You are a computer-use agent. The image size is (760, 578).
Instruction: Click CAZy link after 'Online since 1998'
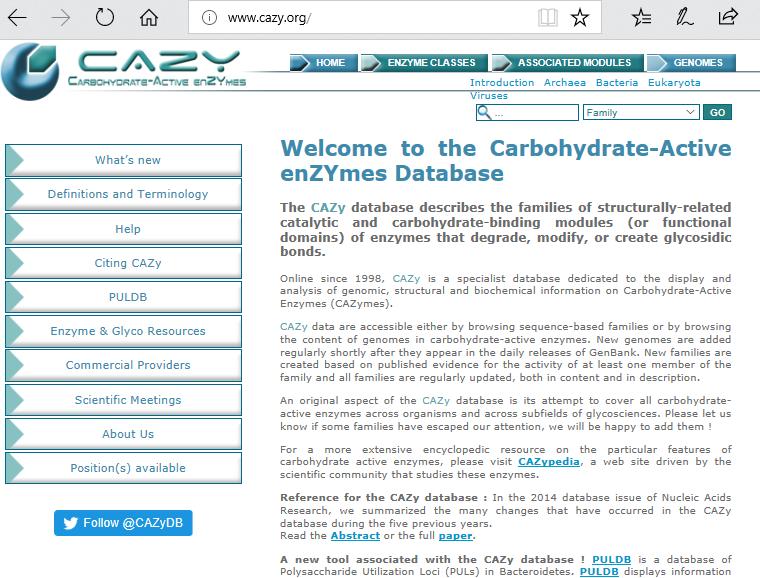pyautogui.click(x=406, y=279)
